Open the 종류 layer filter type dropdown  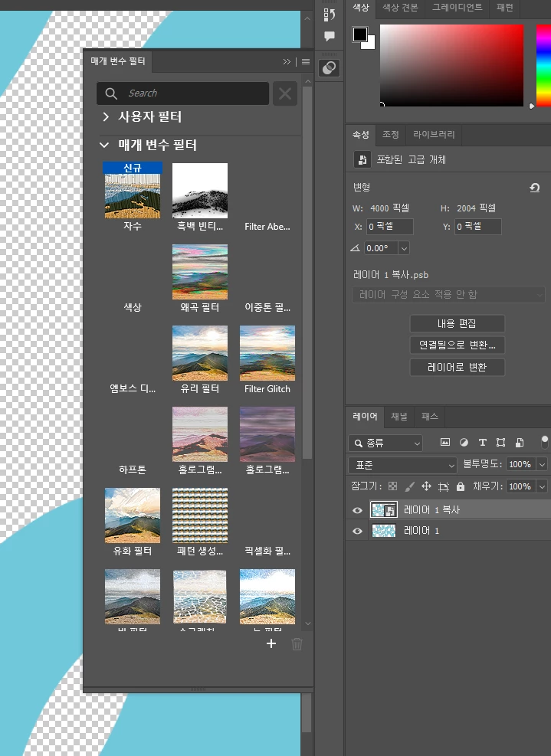point(385,443)
